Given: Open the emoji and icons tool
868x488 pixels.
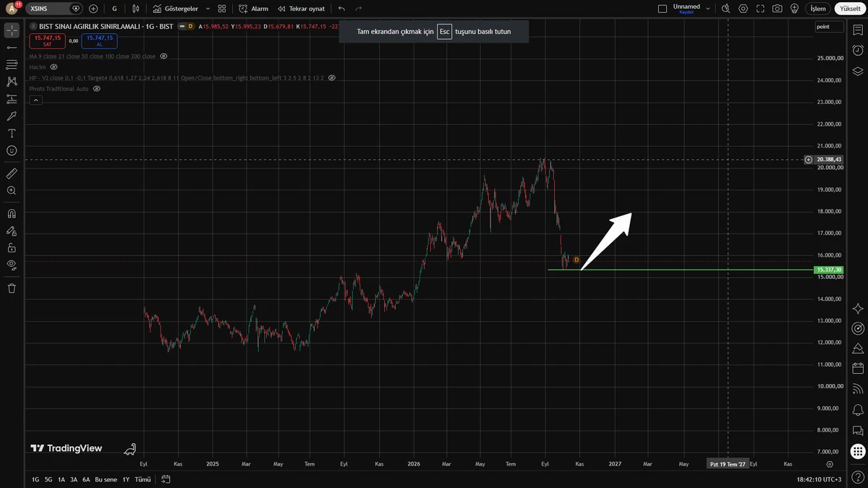Looking at the screenshot, I should (12, 150).
